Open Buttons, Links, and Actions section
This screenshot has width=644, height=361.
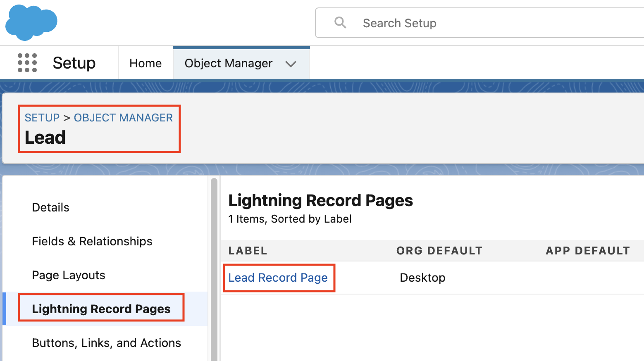coord(107,343)
